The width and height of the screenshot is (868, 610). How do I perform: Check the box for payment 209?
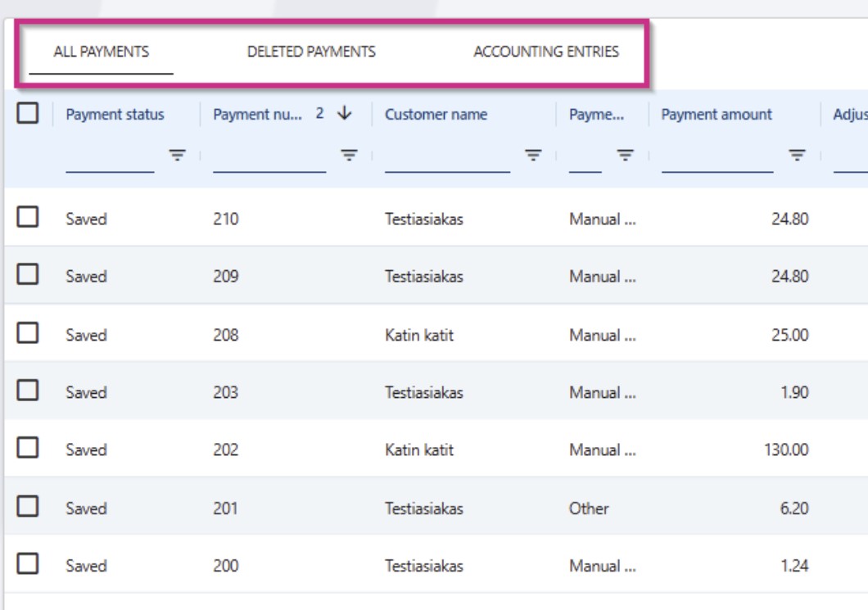coord(28,274)
